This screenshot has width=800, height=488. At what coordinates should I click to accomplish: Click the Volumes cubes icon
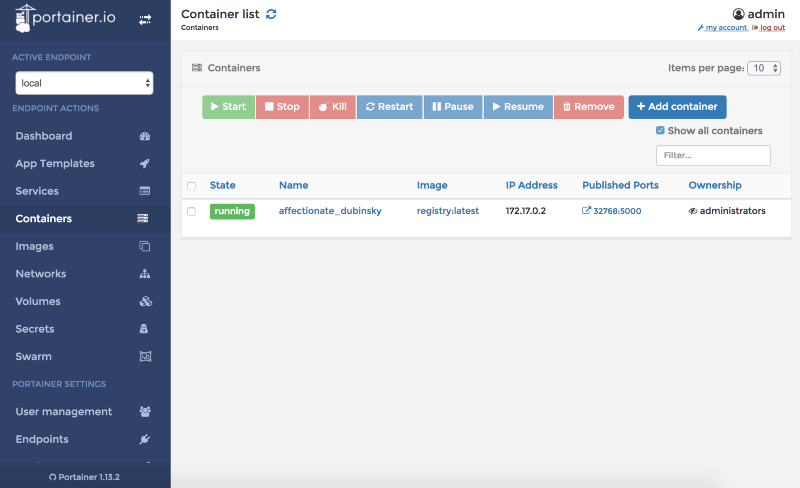[x=145, y=301]
